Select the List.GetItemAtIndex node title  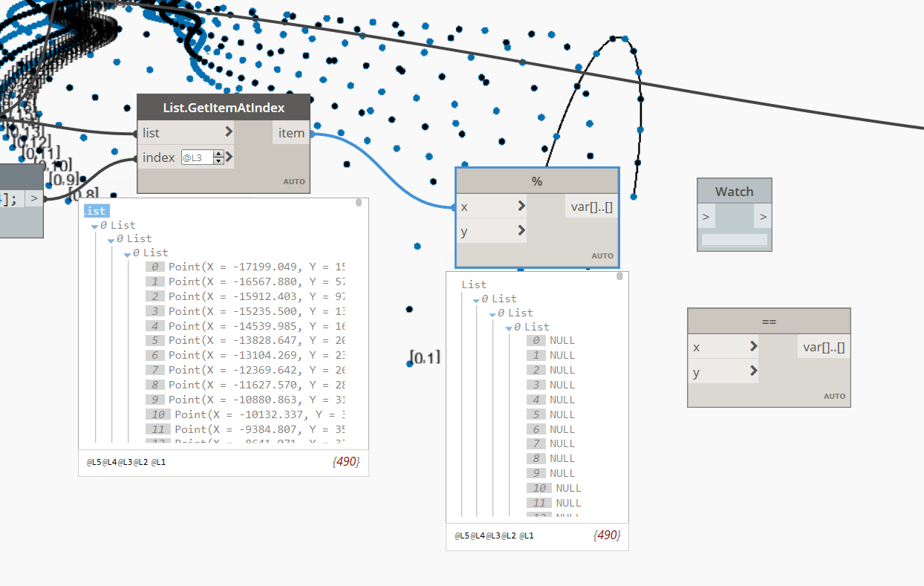(224, 108)
